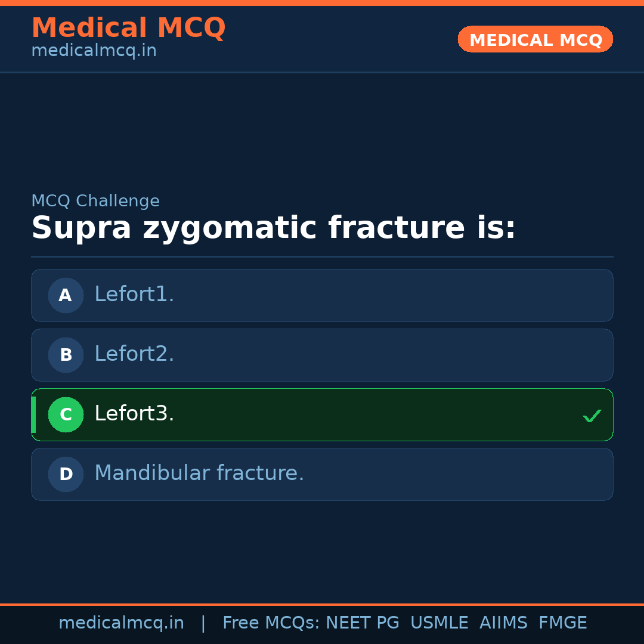Screen dimensions: 644x644
Task: Click the orange MEDICAL MCQ badge
Action: (535, 39)
